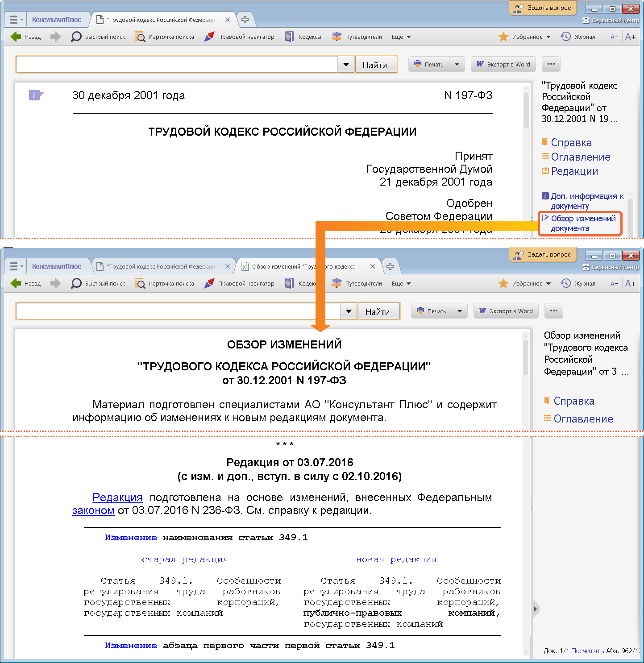The image size is (644, 663).
Task: Open Быстрый поиск in top window
Action: 98,37
